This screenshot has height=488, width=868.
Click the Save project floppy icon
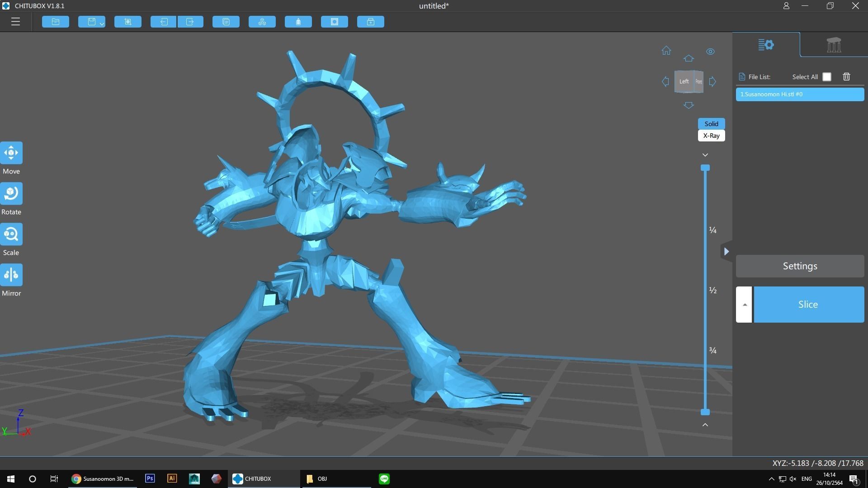click(91, 22)
